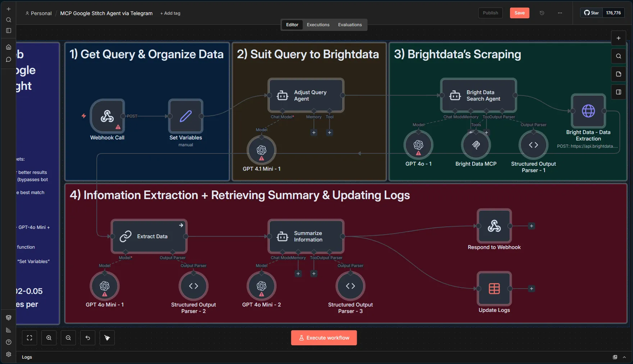Click Add tag next to workflow name
Viewport: 633px width, 364px height.
tap(170, 13)
